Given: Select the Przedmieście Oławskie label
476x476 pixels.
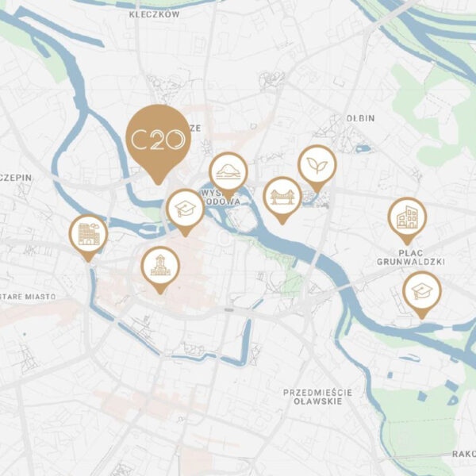Looking at the screenshot, I should click(318, 397).
